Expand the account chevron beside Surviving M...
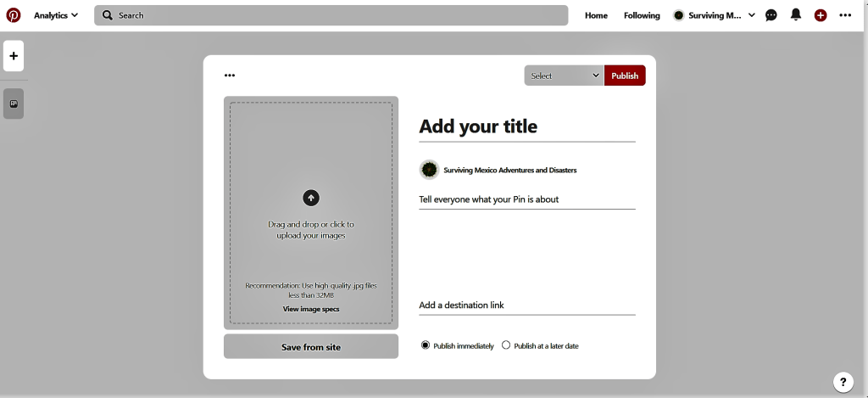Viewport: 868px width, 398px height. pyautogui.click(x=752, y=15)
